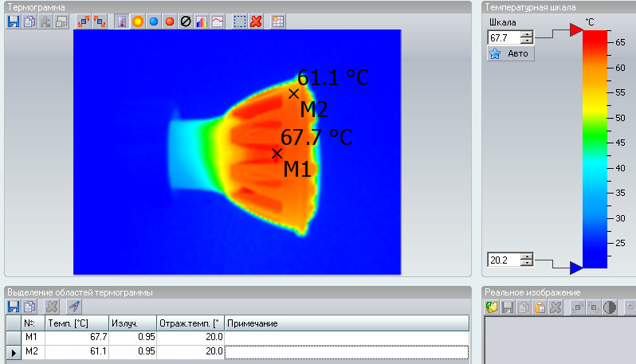Click the grayed overlapping-windows icon in Термограмма toolbar
This screenshot has width=636, height=364.
coord(61,22)
